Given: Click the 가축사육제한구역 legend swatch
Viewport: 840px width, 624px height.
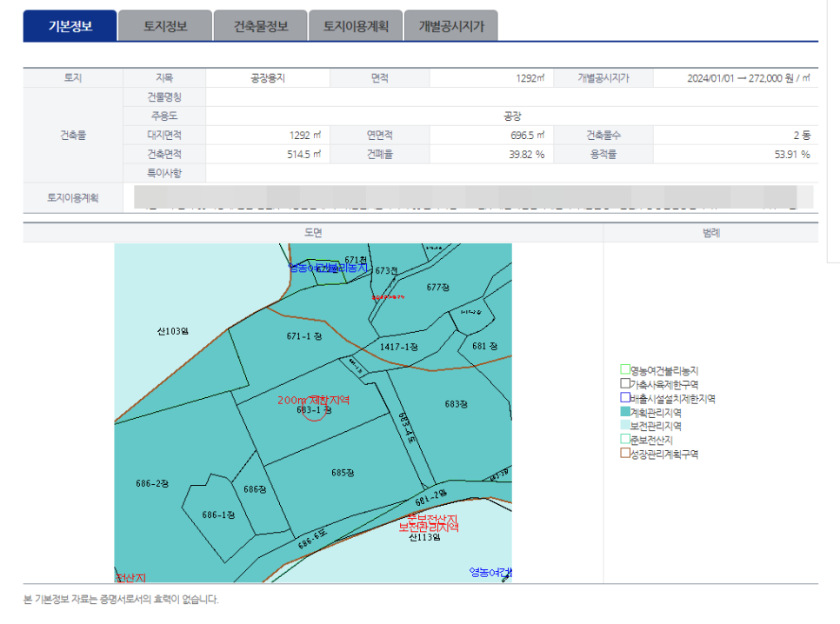Looking at the screenshot, I should (x=624, y=383).
